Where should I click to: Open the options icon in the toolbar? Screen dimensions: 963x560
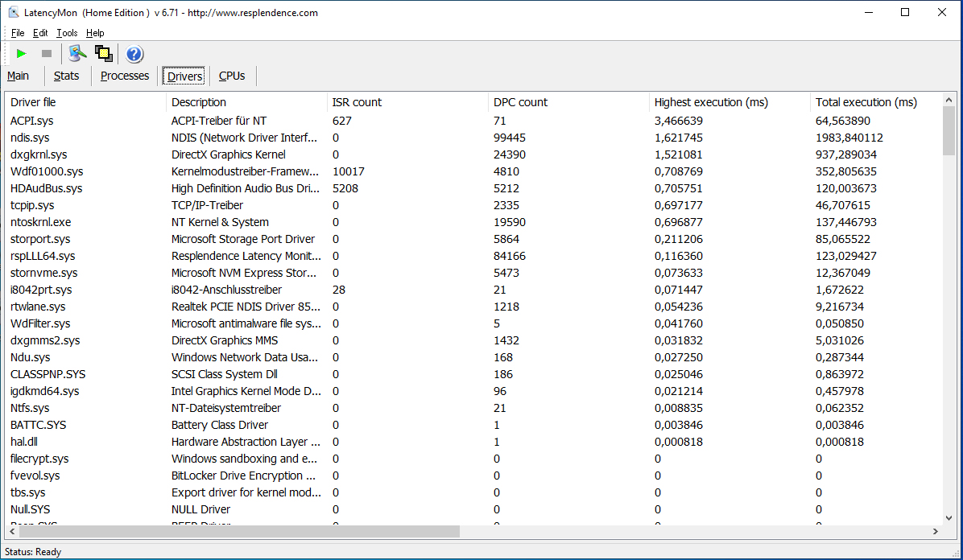(77, 53)
